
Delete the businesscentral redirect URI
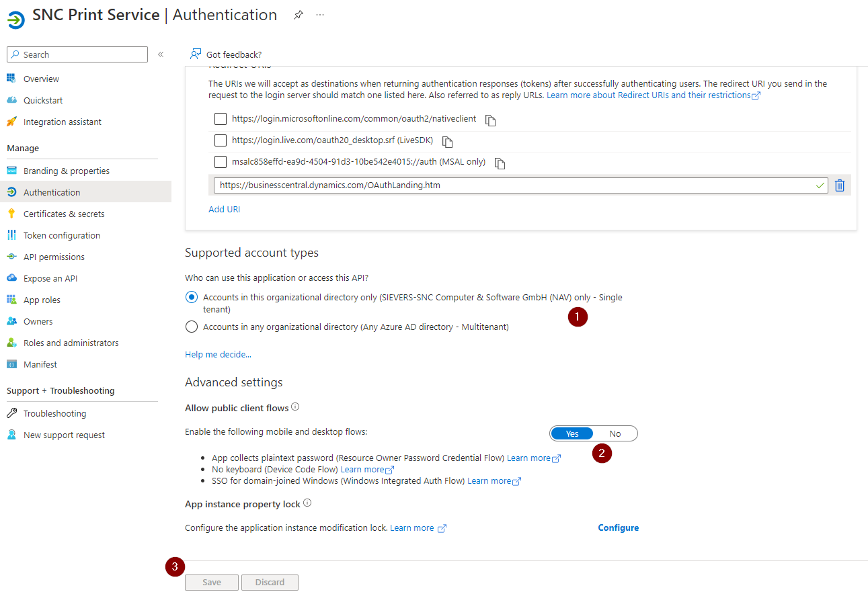[x=839, y=185]
